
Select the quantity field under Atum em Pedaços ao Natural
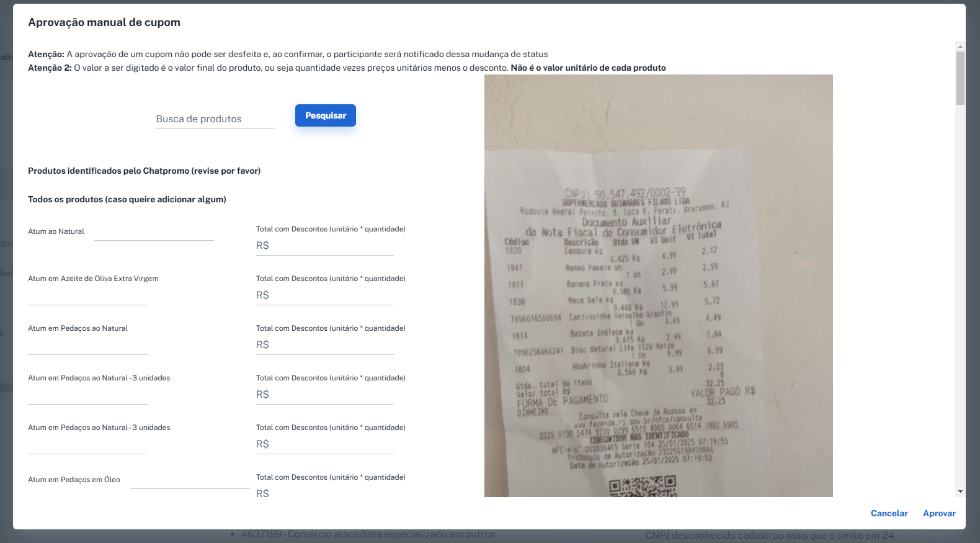click(x=87, y=346)
